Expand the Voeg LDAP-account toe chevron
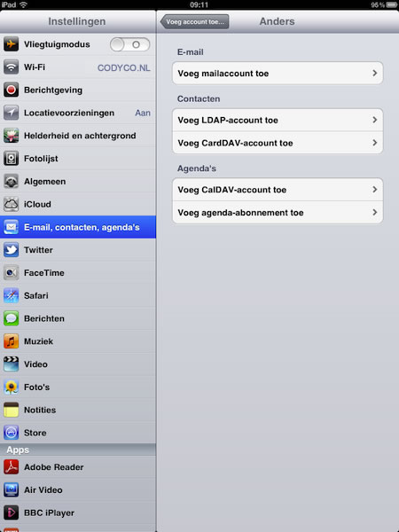The image size is (399, 532). coord(375,120)
